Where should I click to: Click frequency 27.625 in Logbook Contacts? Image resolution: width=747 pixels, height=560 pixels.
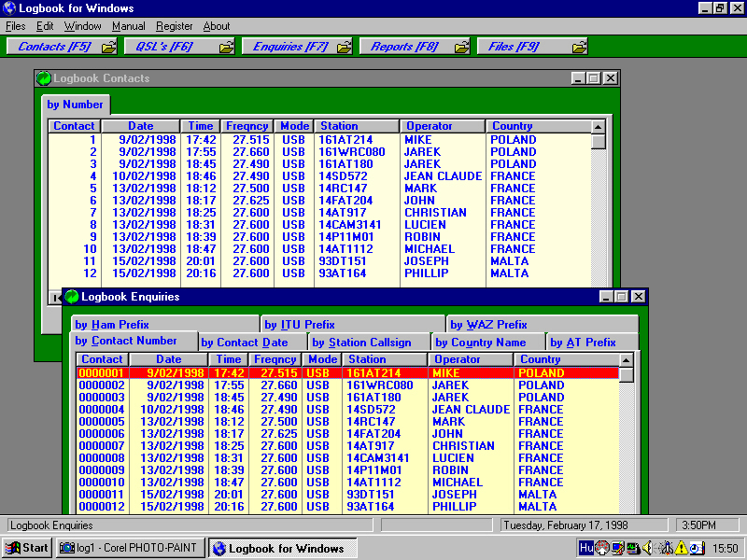click(x=251, y=201)
